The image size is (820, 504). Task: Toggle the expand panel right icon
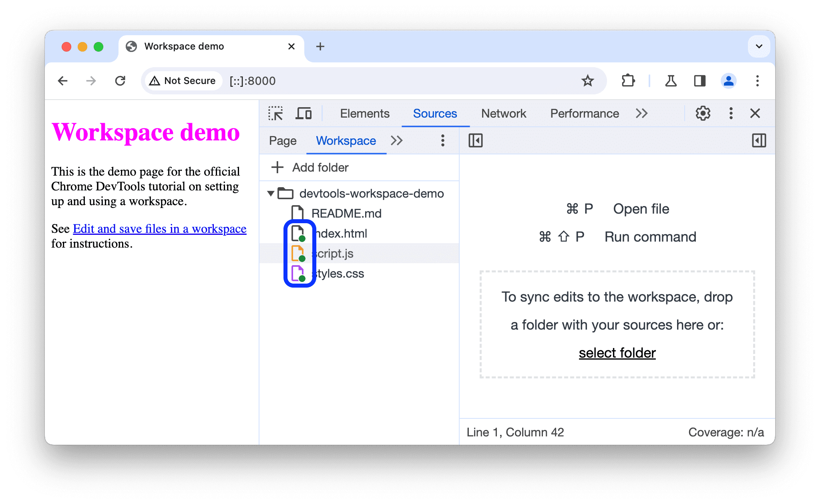[758, 140]
